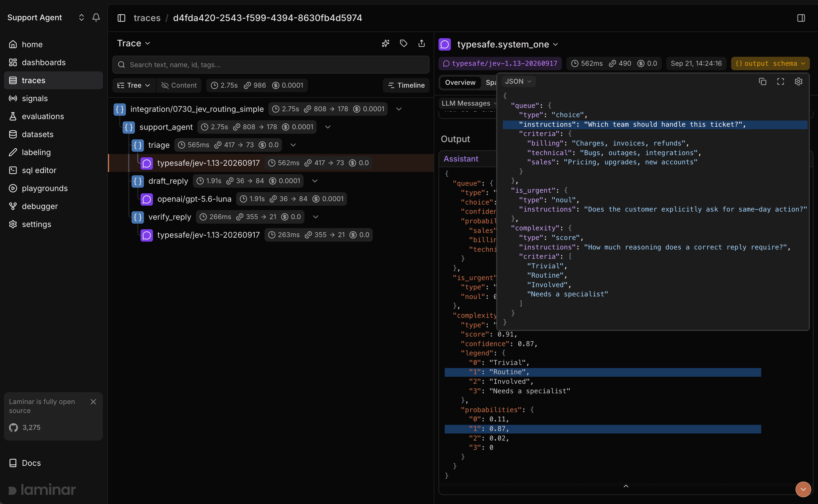Toggle the left sidebar panel icon

coord(121,18)
